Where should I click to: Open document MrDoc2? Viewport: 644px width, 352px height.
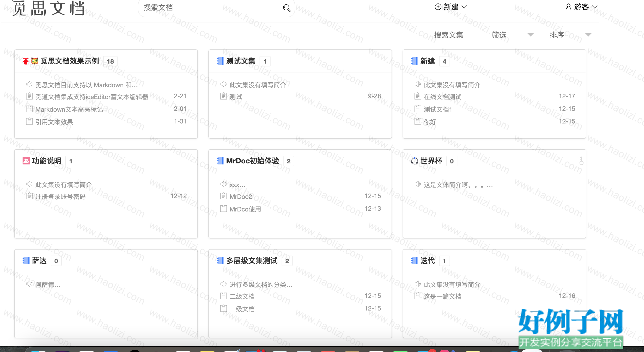pos(241,196)
